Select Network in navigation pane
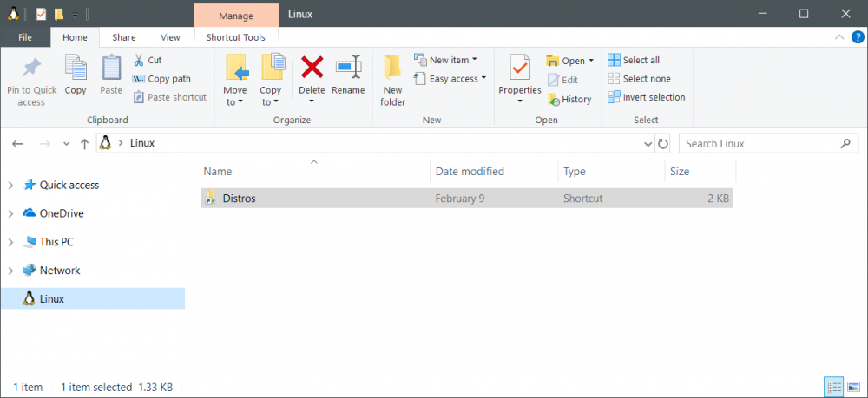This screenshot has width=868, height=398. (x=60, y=271)
